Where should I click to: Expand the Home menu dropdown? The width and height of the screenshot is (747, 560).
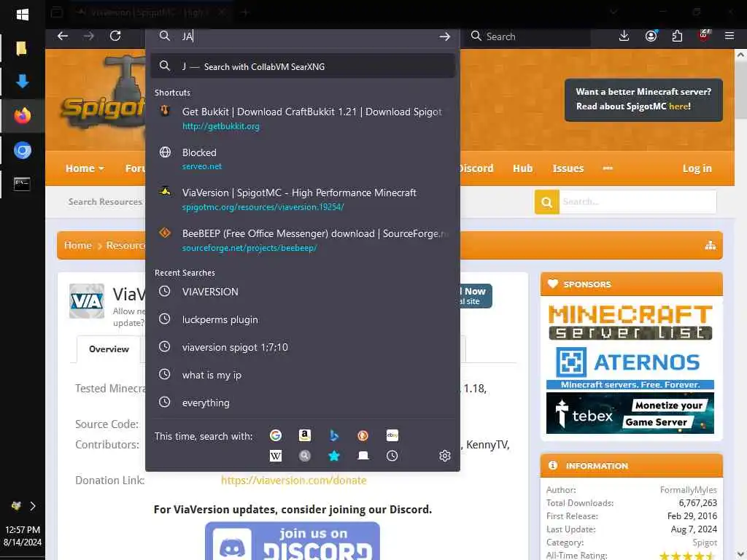85,168
